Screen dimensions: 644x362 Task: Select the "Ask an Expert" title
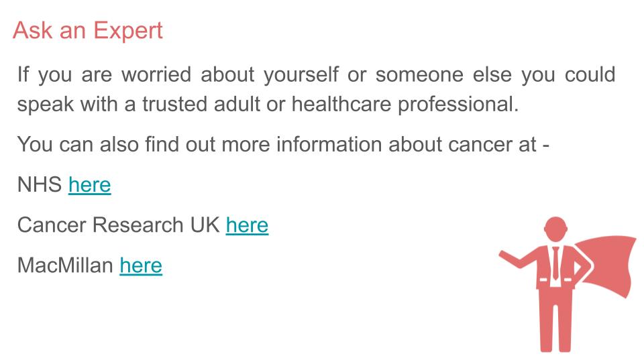click(x=88, y=30)
